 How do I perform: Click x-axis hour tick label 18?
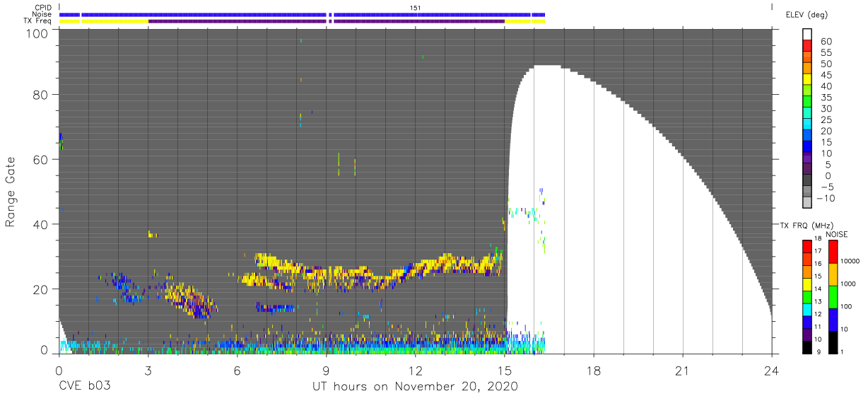click(594, 370)
